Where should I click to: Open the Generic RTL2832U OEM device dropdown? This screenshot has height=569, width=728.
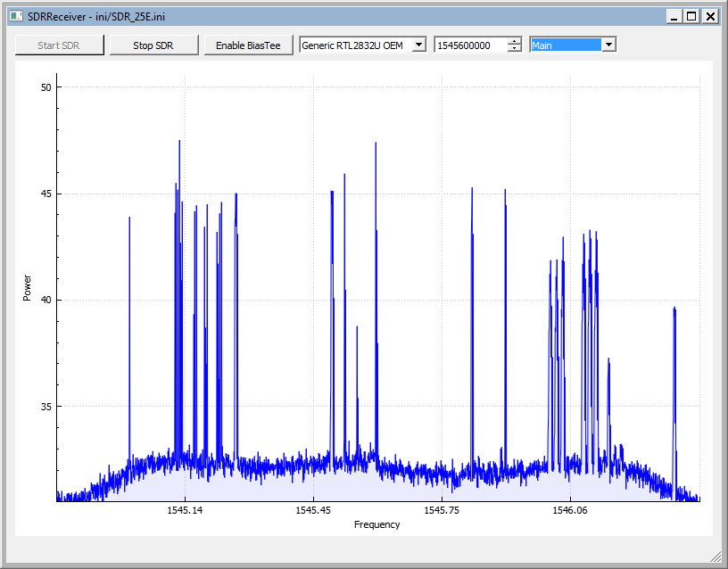pos(419,45)
